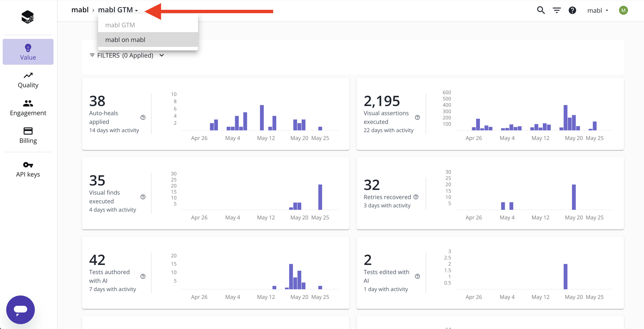Show help for Auto-heals applied
644x329 pixels.
pos(143,117)
